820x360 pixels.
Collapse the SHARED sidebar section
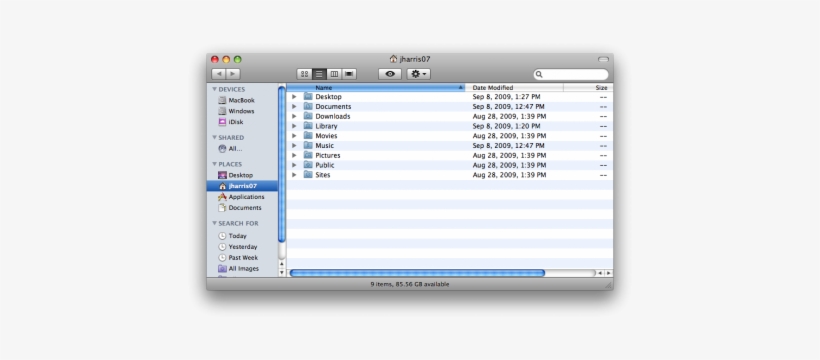click(x=214, y=138)
